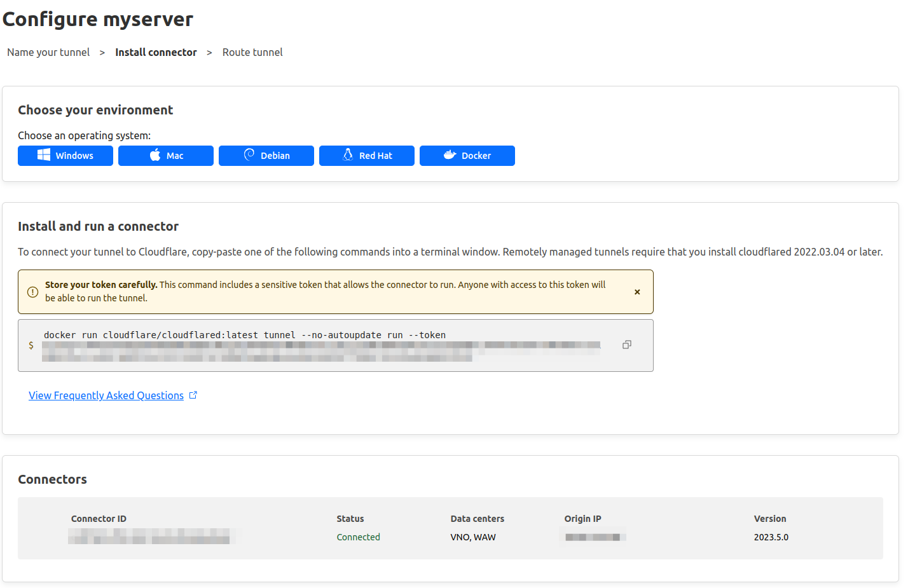Screen dimensions: 908x588
Task: Click the Docker whale icon
Action: (x=449, y=155)
